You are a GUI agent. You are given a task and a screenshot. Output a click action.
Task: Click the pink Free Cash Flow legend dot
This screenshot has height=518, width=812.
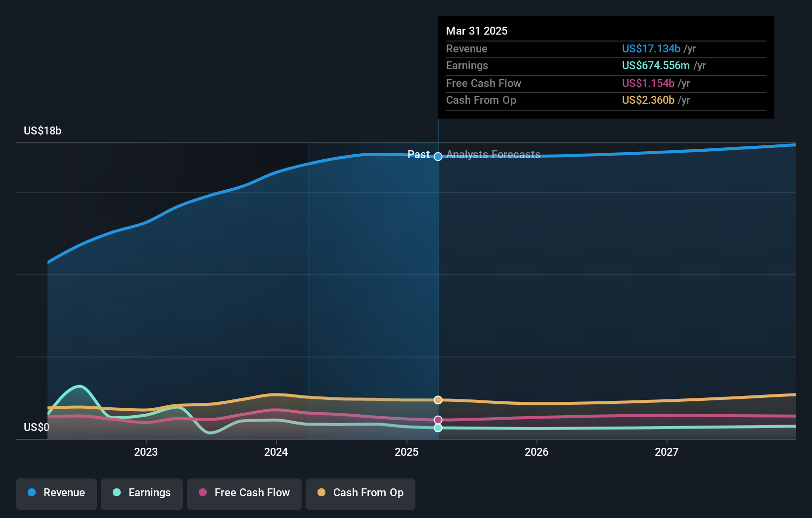[x=203, y=493]
